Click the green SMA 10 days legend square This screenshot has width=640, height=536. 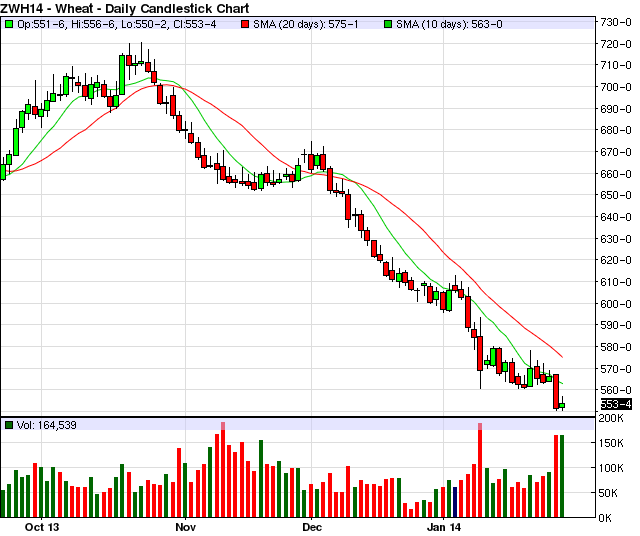click(388, 24)
